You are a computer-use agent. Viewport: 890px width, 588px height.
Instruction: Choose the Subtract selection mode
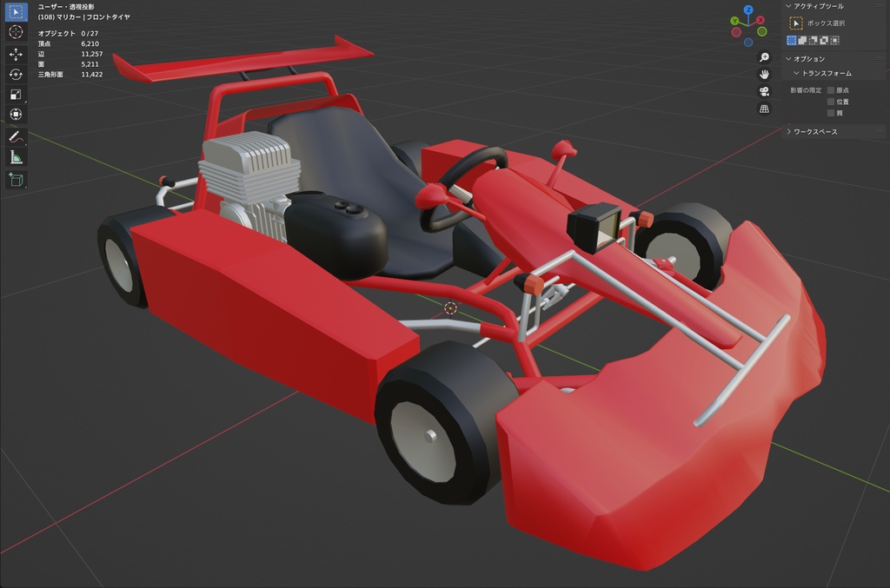[x=814, y=40]
